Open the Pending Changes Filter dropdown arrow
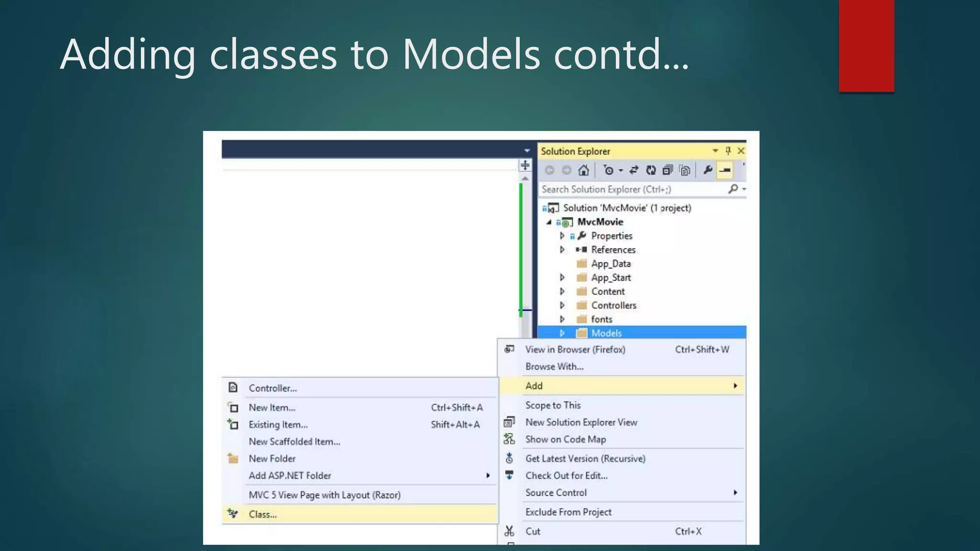The image size is (980, 551). click(x=621, y=171)
